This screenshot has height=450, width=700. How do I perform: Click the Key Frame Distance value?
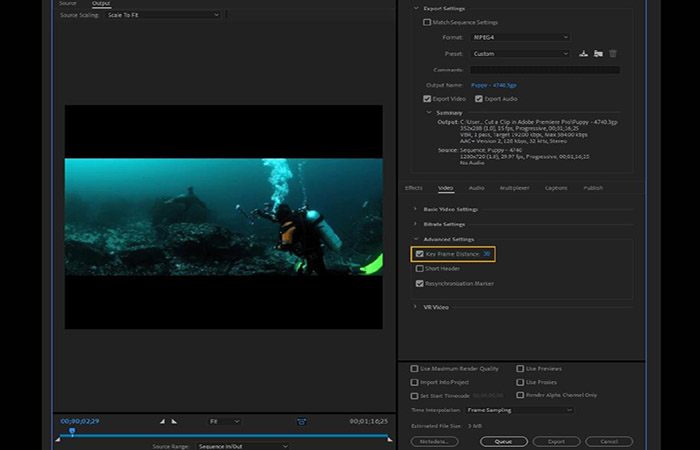coord(487,254)
